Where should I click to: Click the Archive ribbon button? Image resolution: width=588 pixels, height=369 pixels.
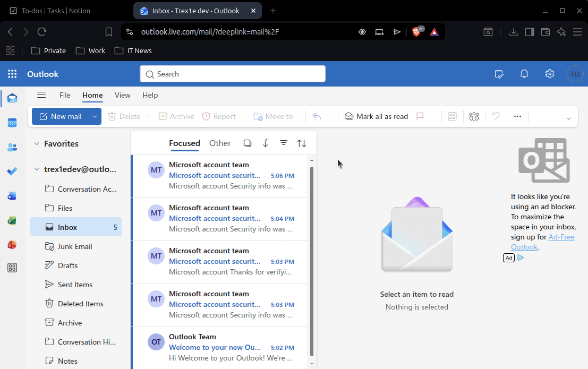point(176,117)
